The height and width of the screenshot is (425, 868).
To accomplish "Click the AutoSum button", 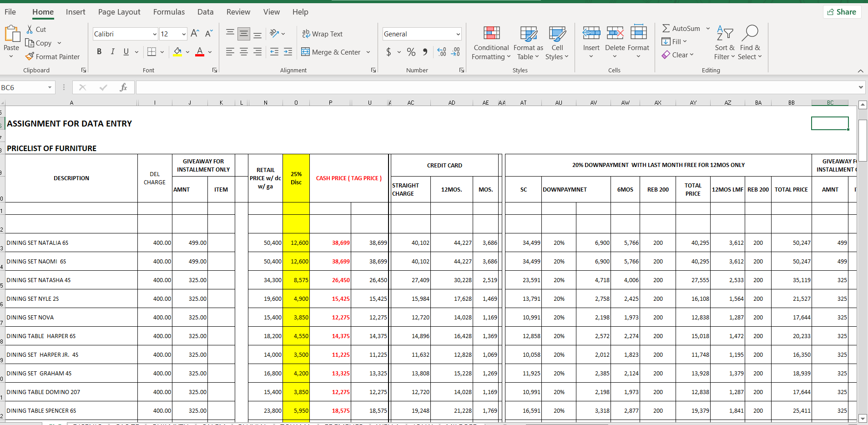I will (x=681, y=28).
